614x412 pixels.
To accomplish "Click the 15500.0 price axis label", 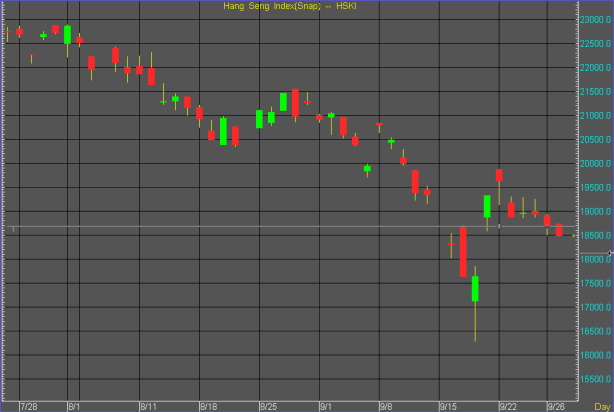I will 595,379.
